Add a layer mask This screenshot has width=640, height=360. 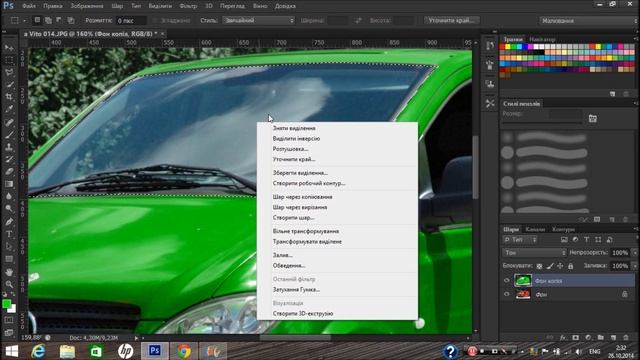[576, 338]
